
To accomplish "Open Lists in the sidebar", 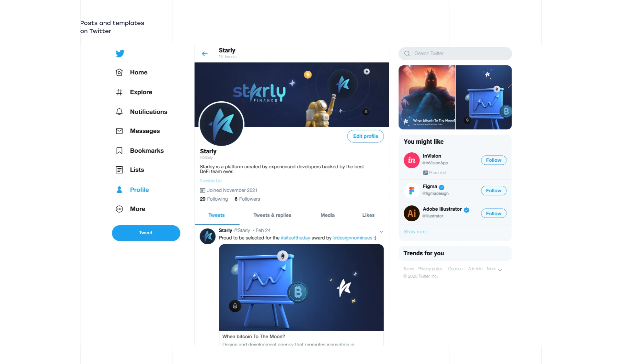I will (x=130, y=170).
